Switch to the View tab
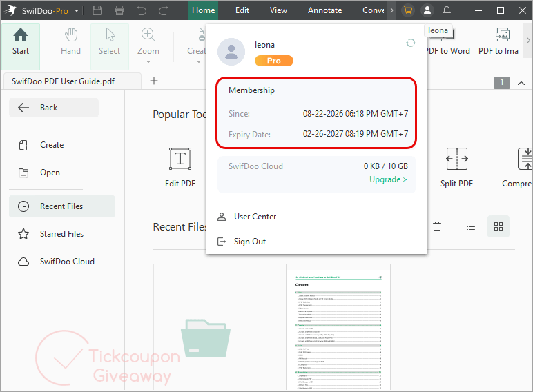 pos(278,10)
